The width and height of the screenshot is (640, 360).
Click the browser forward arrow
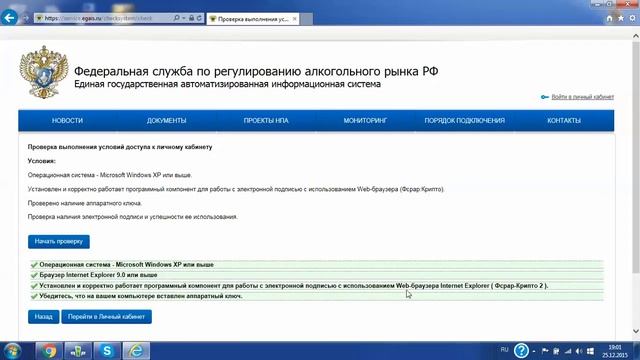(x=25, y=19)
